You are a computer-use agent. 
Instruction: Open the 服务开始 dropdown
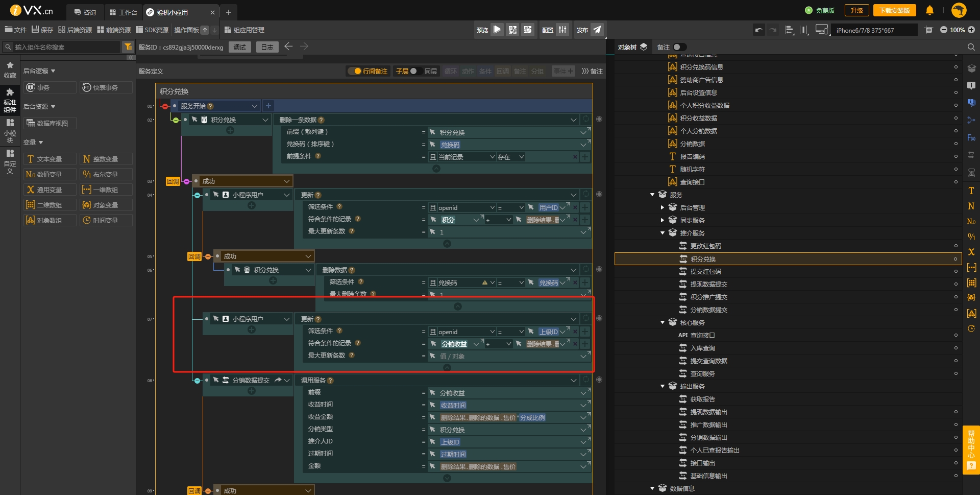coord(254,106)
